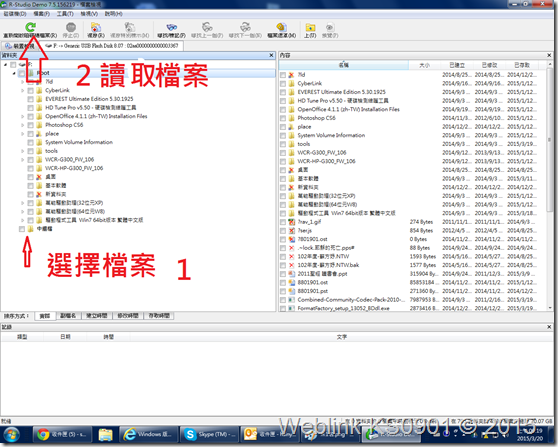Click the Size column header
Image resolution: width=558 pixels, height=447 pixels.
point(424,65)
